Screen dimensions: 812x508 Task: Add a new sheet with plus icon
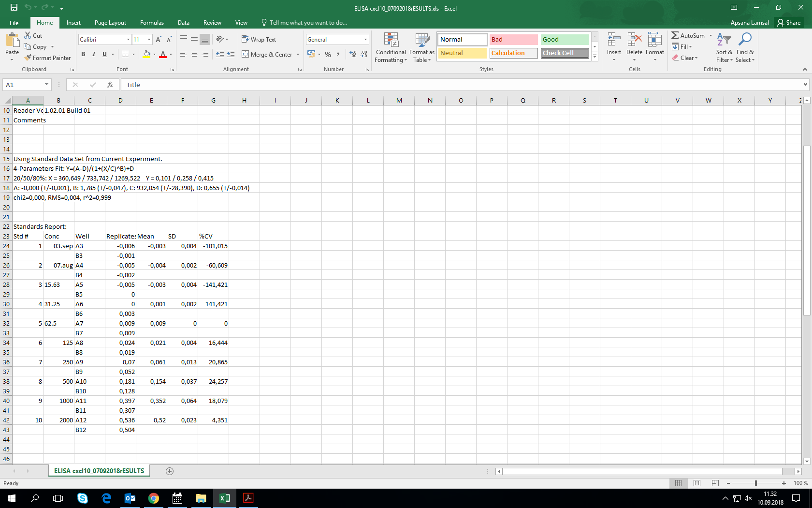(170, 471)
